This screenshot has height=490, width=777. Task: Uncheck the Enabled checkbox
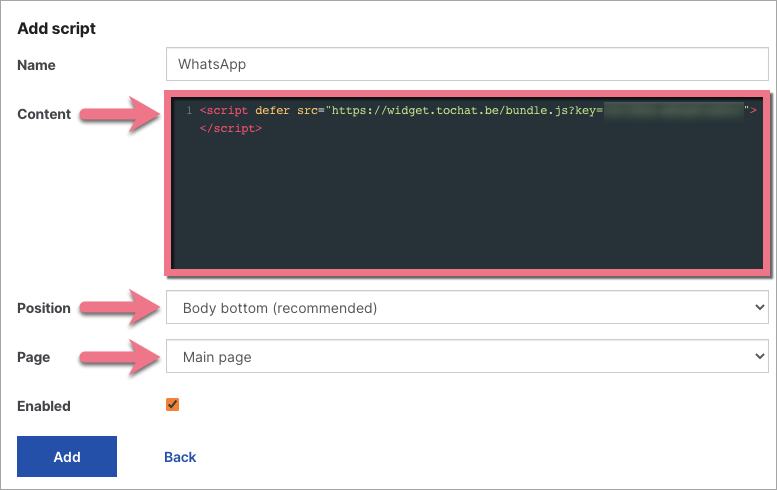click(x=172, y=405)
